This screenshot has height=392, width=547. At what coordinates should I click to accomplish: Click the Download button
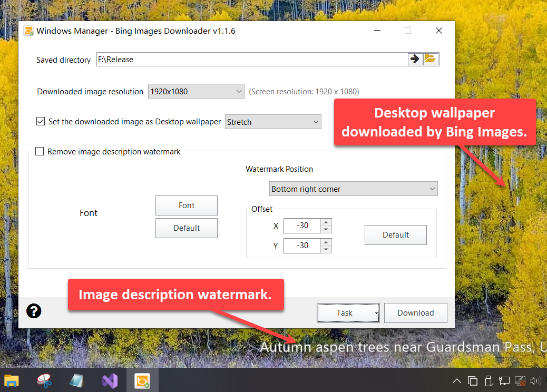415,313
